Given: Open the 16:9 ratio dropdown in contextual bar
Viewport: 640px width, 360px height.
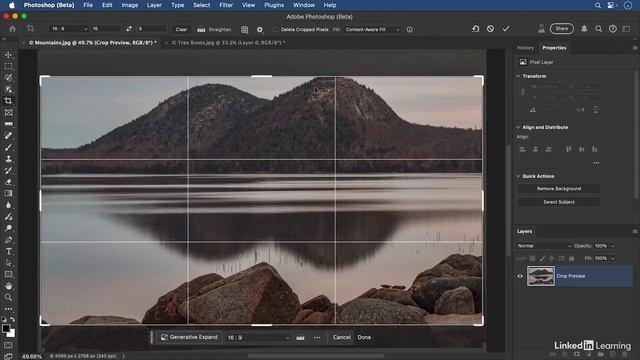Looking at the screenshot, I should pyautogui.click(x=258, y=338).
